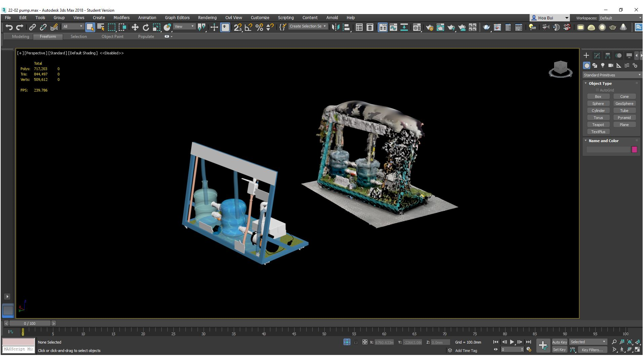The width and height of the screenshot is (644, 362).
Task: Click the Undo icon
Action: pyautogui.click(x=9, y=27)
